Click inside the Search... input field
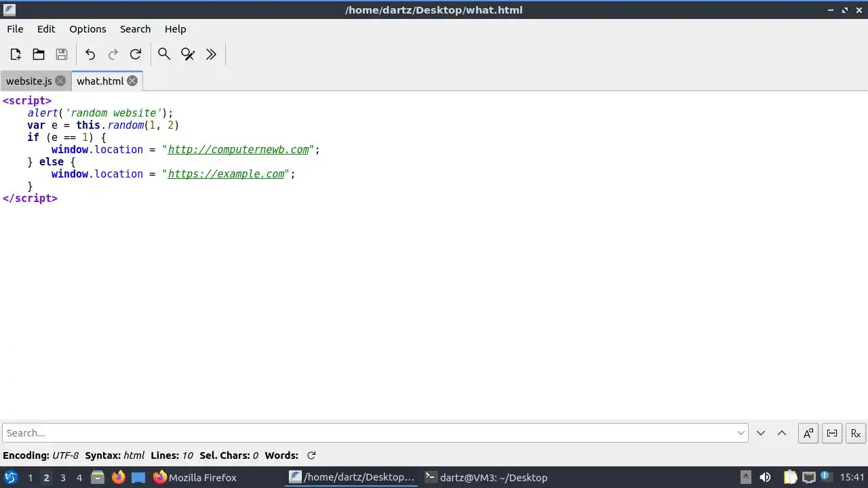The image size is (868, 488). tap(374, 433)
